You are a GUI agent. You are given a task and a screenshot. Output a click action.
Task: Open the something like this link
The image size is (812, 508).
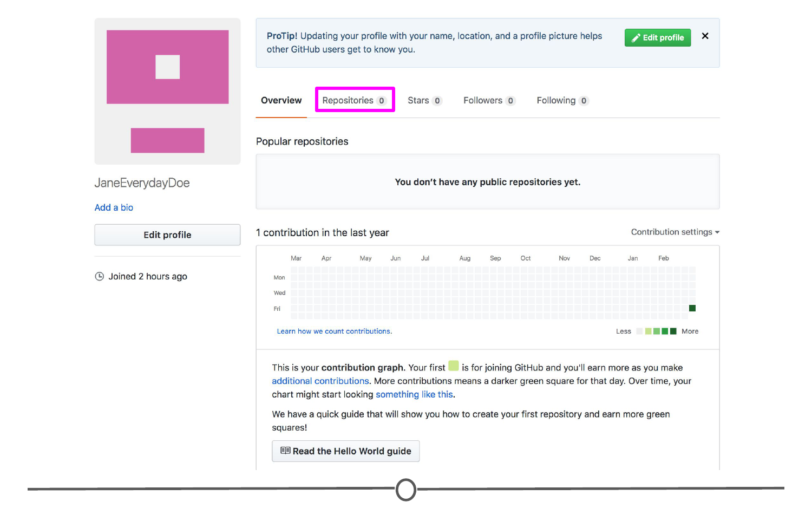point(414,395)
